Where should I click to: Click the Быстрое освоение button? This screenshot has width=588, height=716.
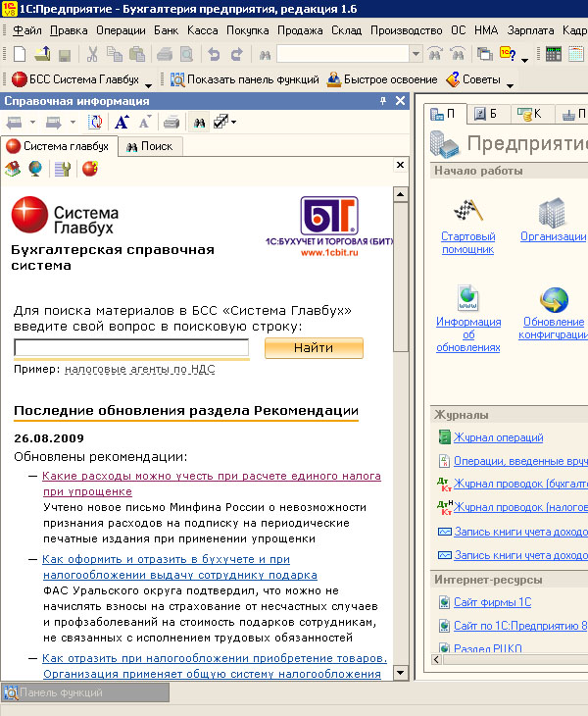pyautogui.click(x=382, y=79)
